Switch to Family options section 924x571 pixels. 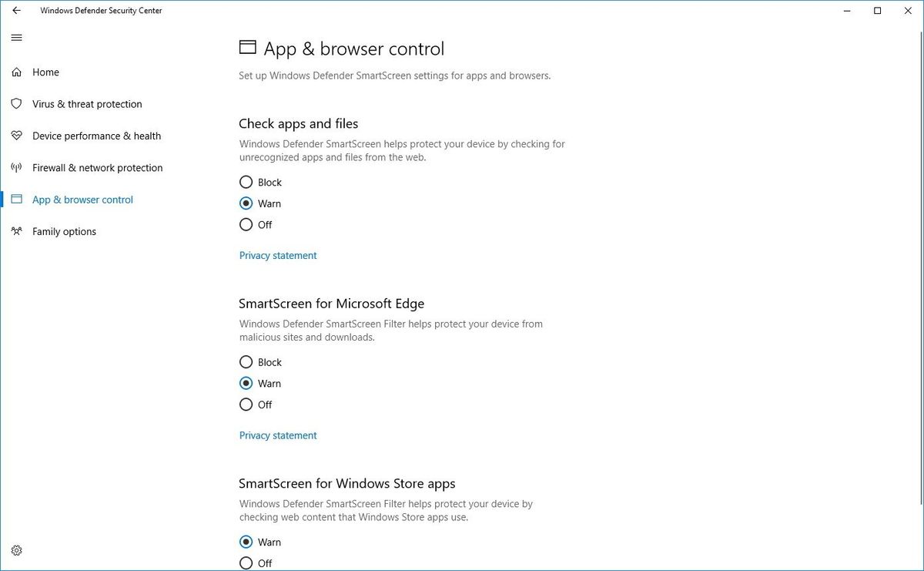pyautogui.click(x=64, y=231)
